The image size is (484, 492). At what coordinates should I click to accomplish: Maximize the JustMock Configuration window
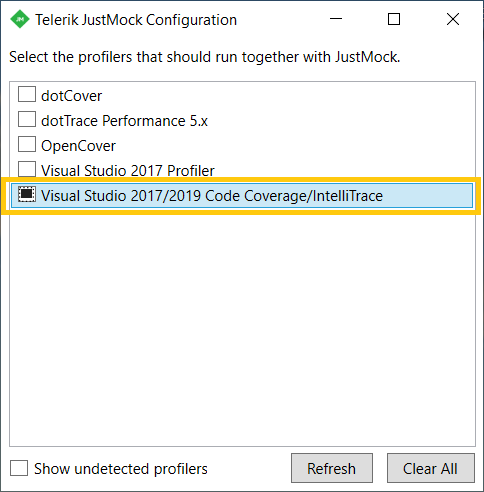(394, 19)
